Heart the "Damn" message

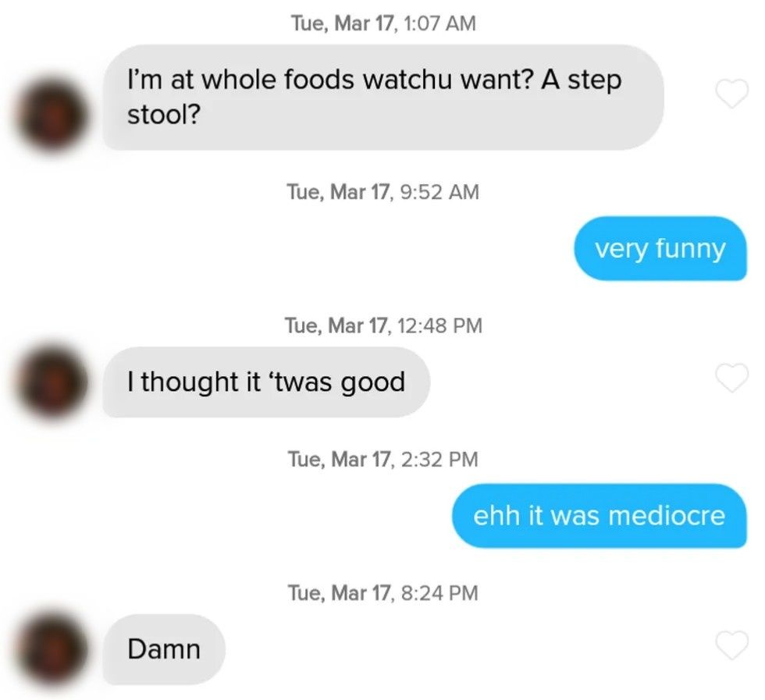coord(732,645)
